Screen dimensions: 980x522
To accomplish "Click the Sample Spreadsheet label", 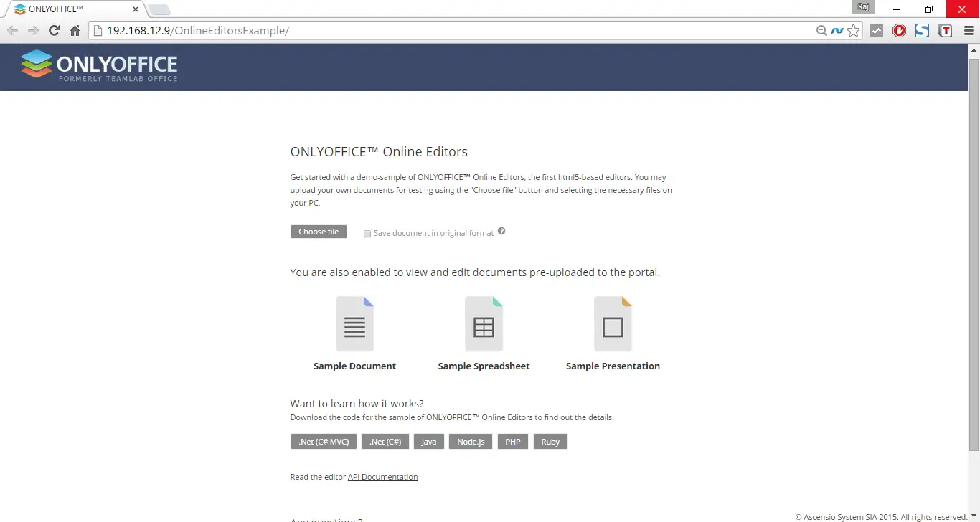I will click(484, 366).
